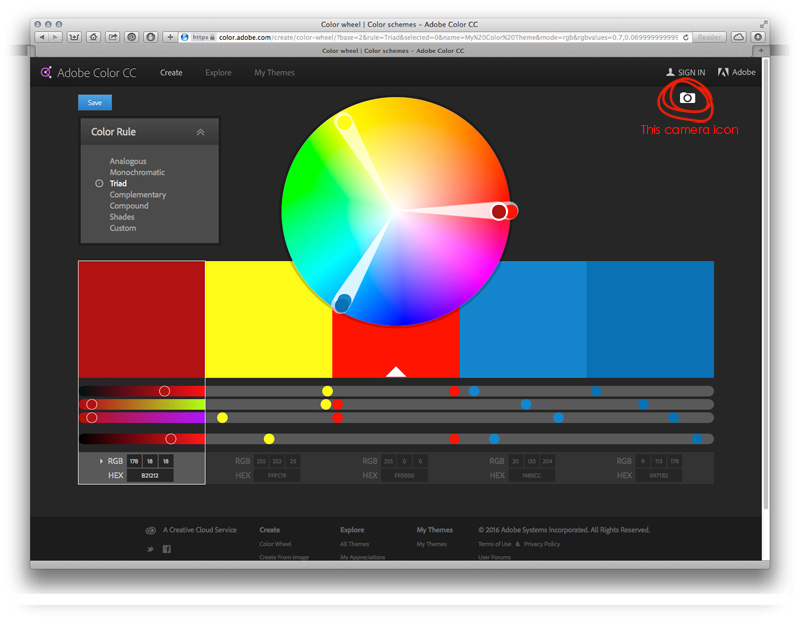Open My Themes in the top navigation

point(274,72)
